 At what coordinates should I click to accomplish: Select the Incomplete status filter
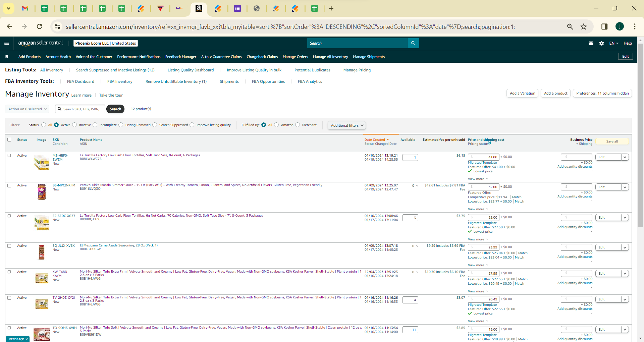click(95, 125)
